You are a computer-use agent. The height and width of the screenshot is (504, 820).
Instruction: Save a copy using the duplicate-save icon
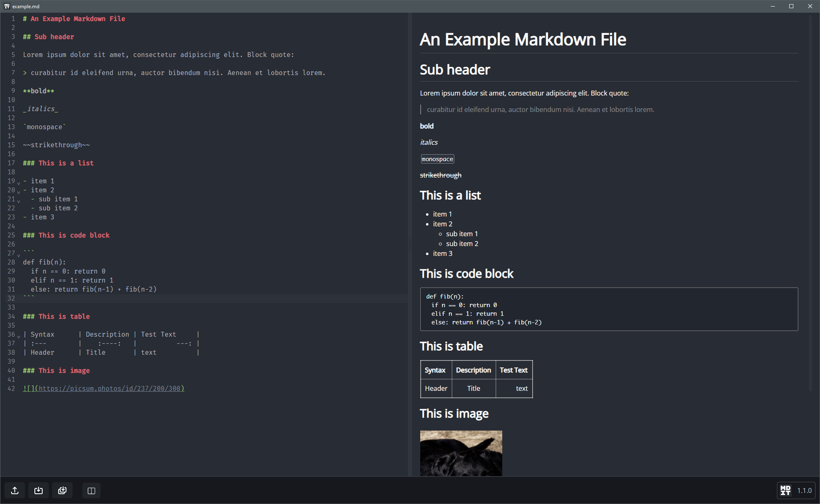(x=62, y=490)
